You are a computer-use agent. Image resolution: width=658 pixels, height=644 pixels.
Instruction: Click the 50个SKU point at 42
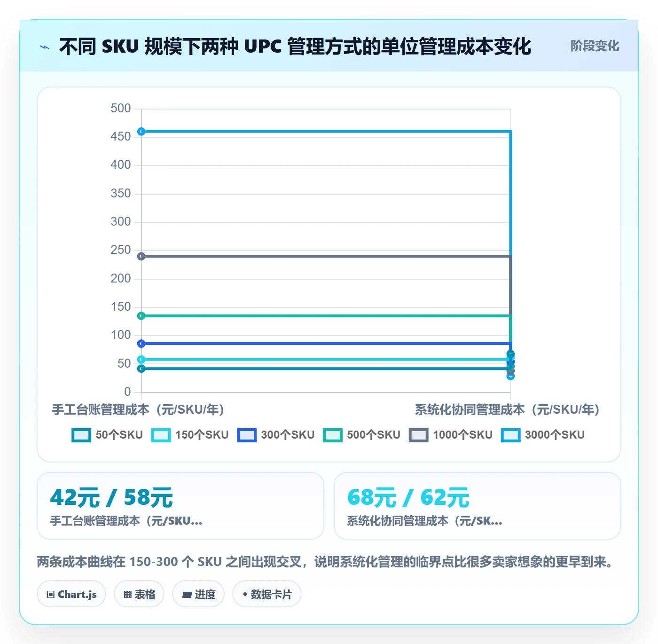click(141, 369)
